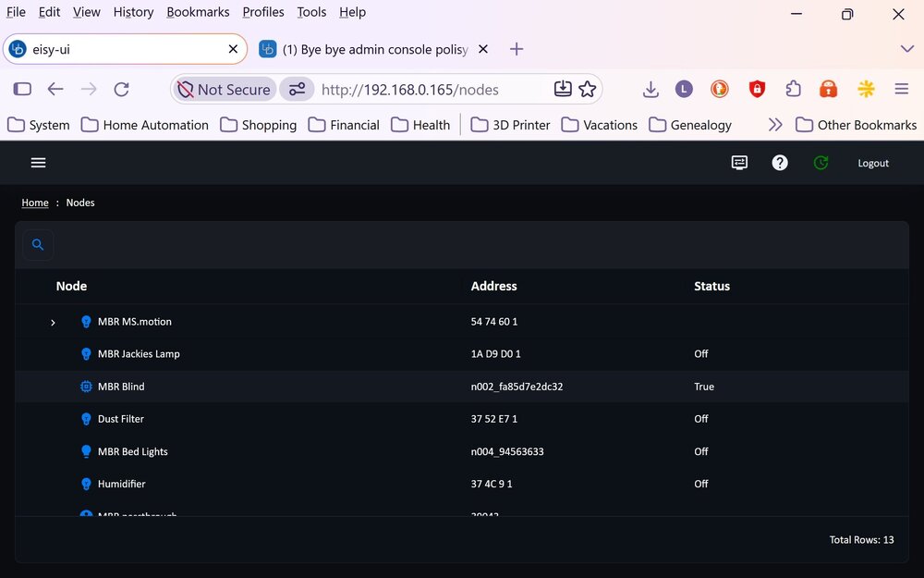Screen dimensions: 924x578
Task: Open the History menu
Action: (x=133, y=12)
